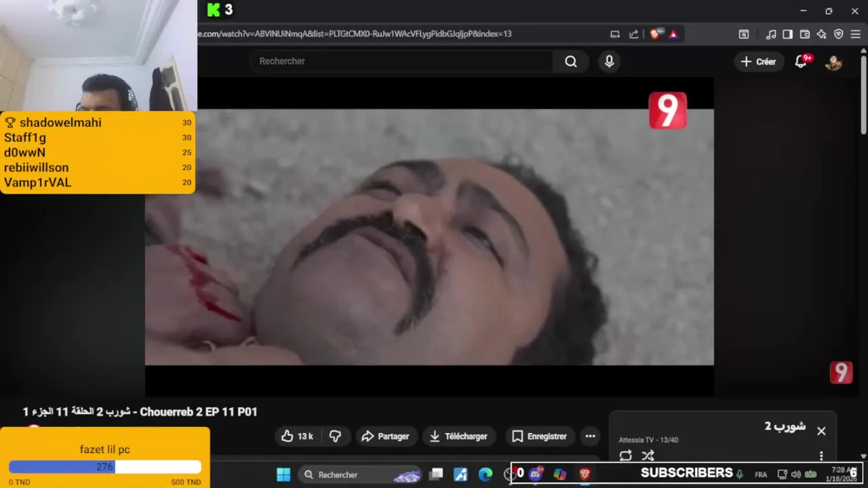Open the blue A app on taskbar
Viewport: 868px width, 488px height.
[x=461, y=474]
